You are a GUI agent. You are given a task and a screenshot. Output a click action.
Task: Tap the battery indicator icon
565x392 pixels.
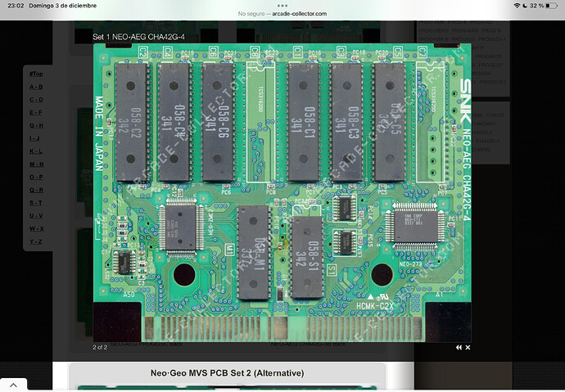(551, 6)
